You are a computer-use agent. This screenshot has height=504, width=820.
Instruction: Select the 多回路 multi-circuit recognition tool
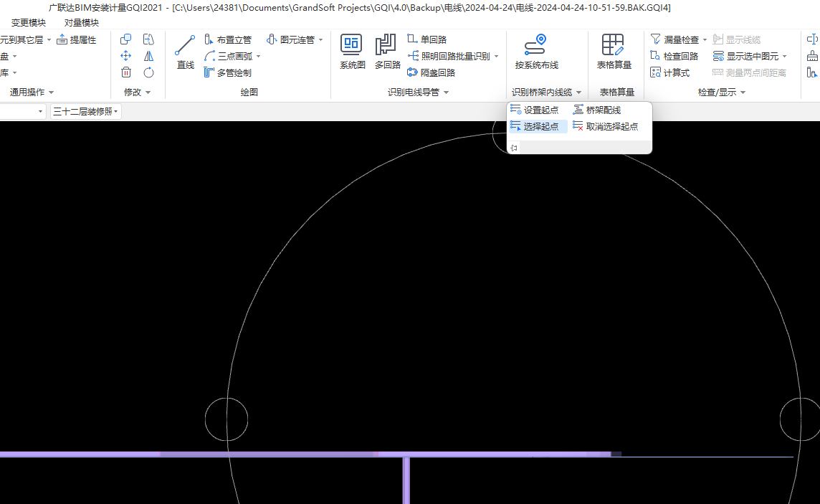387,52
